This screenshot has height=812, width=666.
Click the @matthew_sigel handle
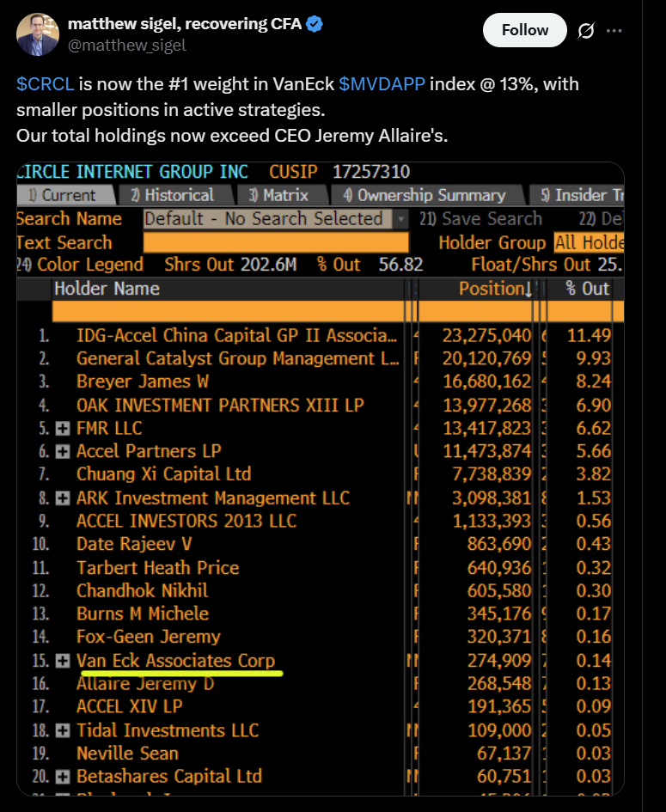(x=127, y=45)
